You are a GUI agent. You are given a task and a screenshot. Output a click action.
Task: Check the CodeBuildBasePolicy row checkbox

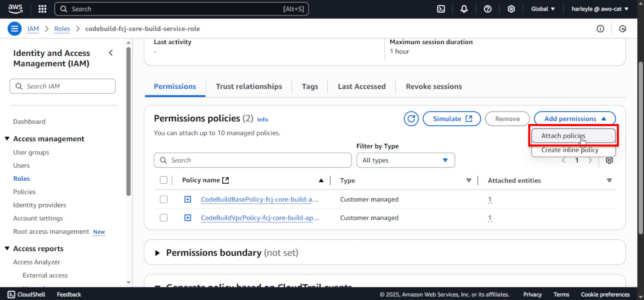tap(164, 199)
